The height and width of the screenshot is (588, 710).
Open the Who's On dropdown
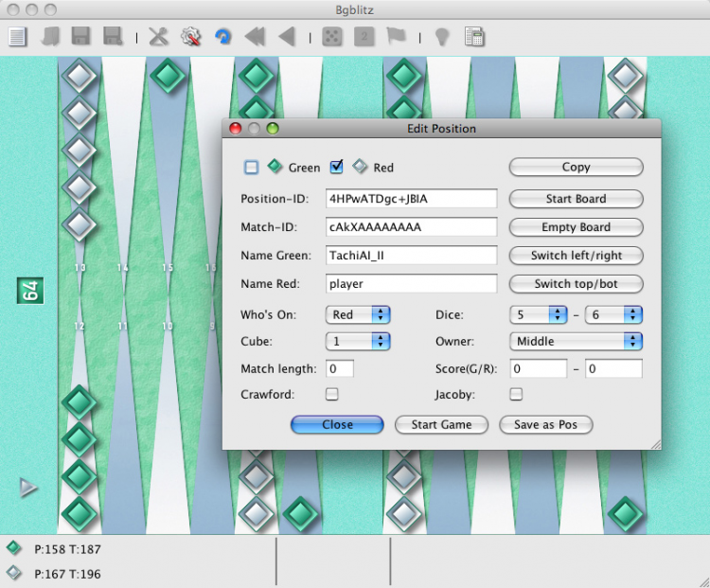[358, 314]
